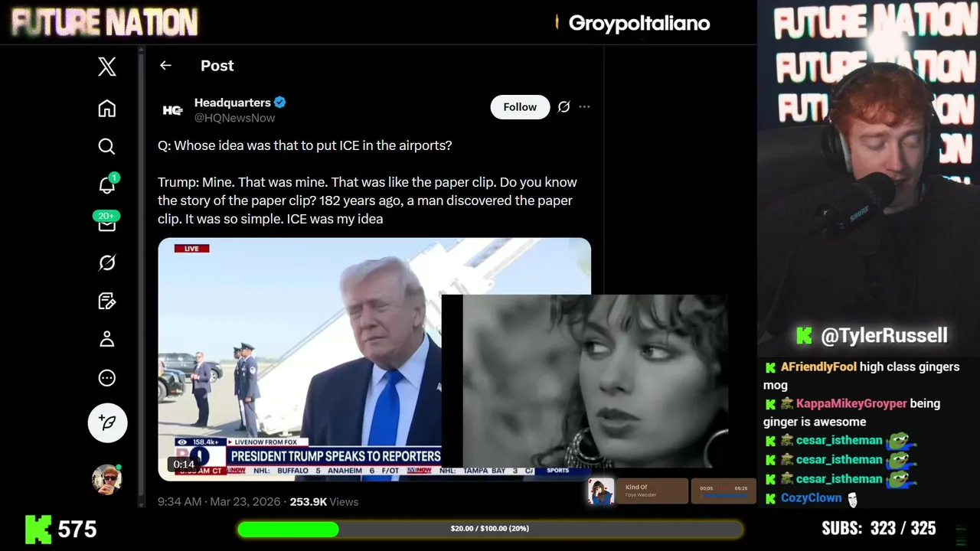The width and height of the screenshot is (980, 551).
Task: Click the black-and-white music video overlay
Action: coord(586,381)
